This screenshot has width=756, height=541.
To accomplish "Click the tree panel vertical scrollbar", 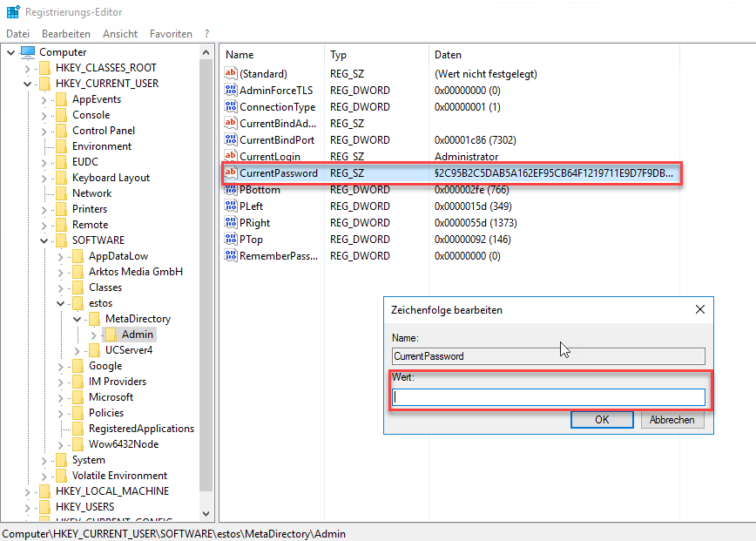I will (x=206, y=261).
